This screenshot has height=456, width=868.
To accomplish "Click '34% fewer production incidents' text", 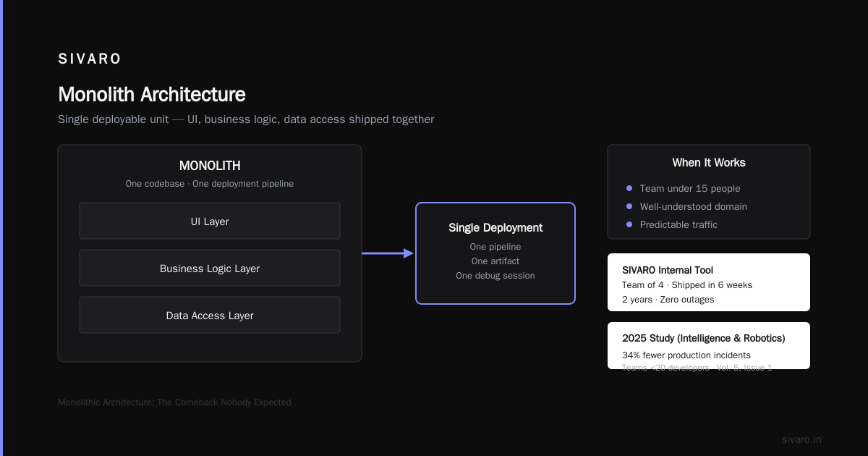I will click(686, 355).
